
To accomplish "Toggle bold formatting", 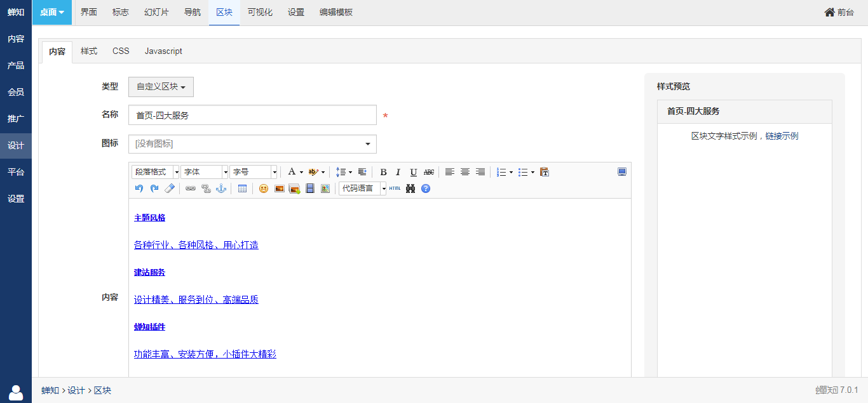I will 383,172.
